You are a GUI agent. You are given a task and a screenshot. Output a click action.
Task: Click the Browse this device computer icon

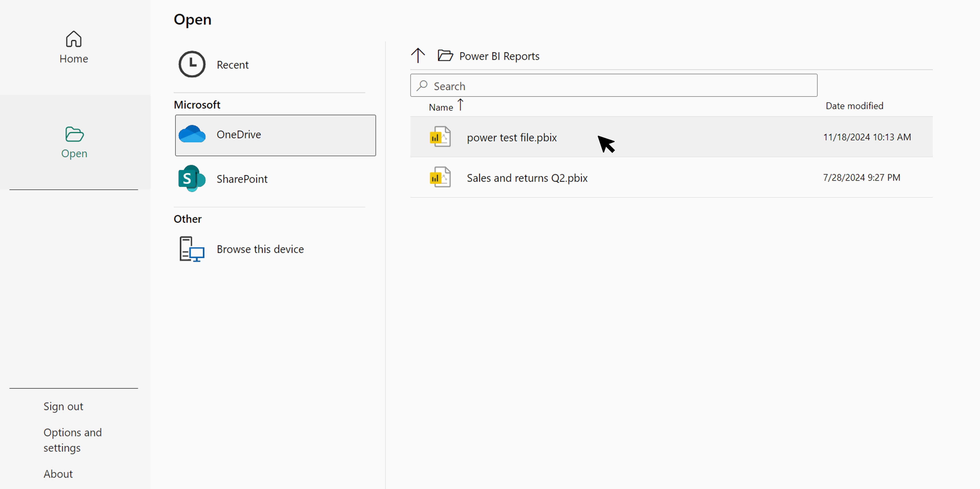pos(191,249)
